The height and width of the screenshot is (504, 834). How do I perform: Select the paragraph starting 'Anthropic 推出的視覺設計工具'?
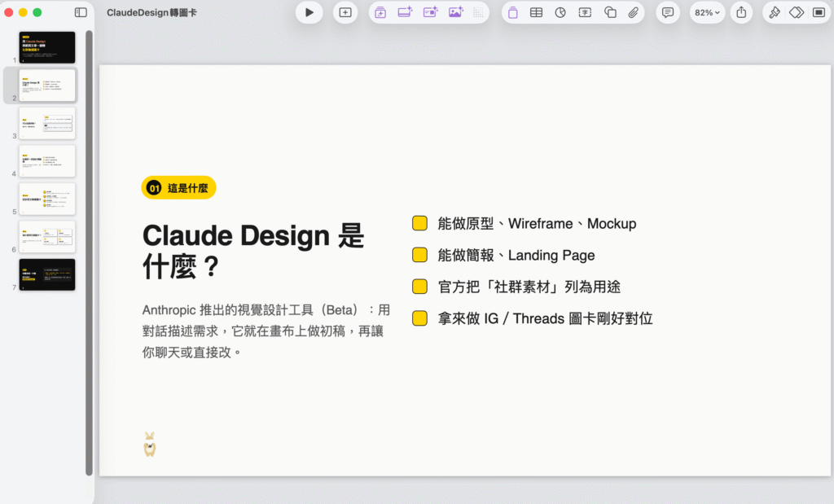click(x=266, y=331)
